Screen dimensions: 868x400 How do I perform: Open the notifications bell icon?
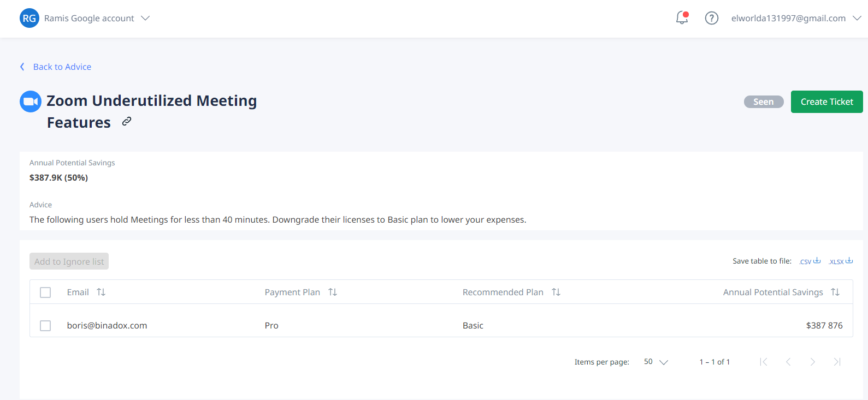coord(682,18)
